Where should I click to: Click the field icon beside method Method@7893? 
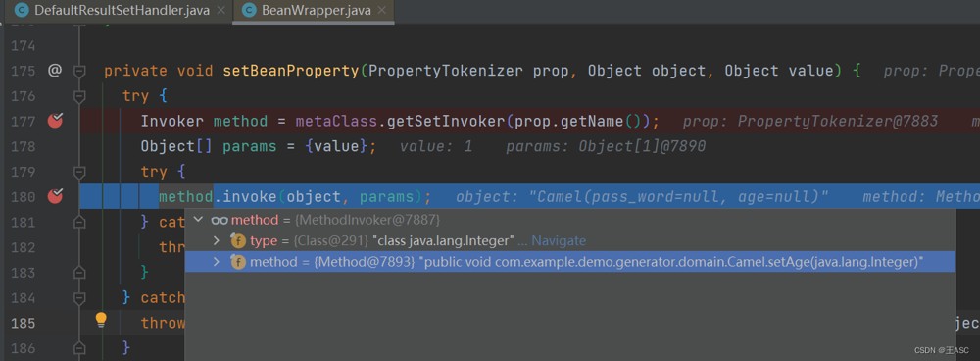(238, 262)
